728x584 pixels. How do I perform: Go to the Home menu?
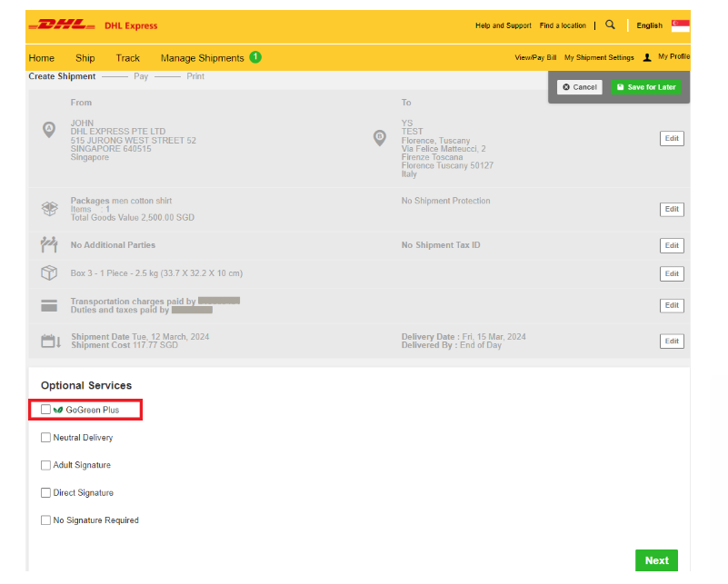[x=41, y=58]
